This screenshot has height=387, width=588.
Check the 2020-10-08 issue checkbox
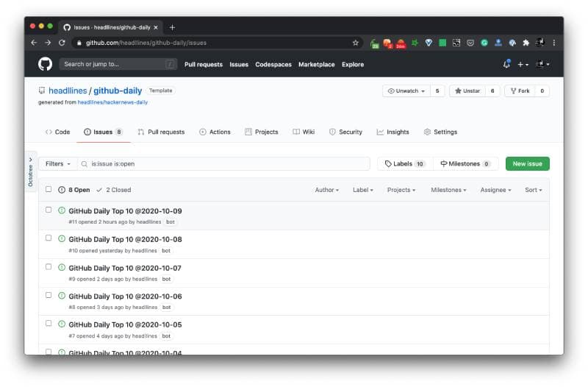(x=49, y=238)
